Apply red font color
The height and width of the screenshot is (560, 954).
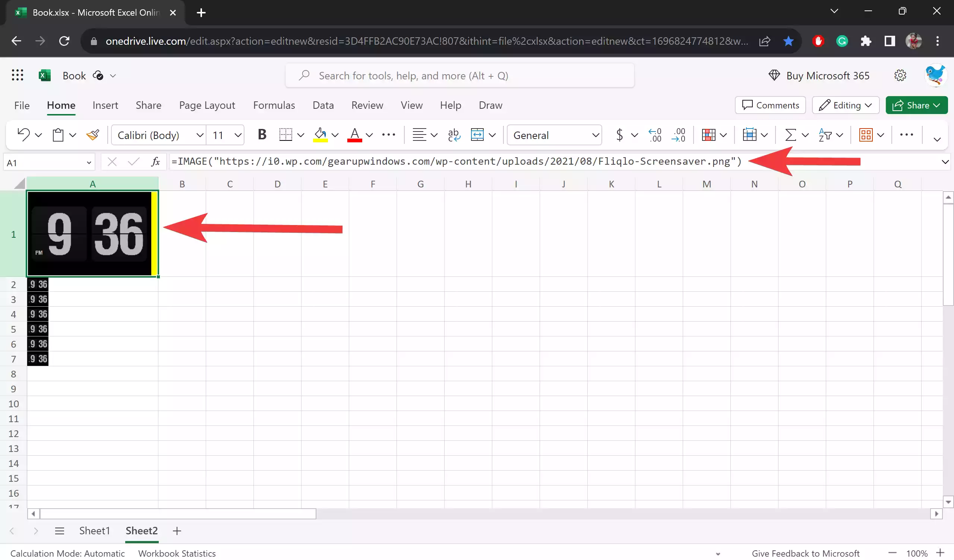tap(355, 135)
